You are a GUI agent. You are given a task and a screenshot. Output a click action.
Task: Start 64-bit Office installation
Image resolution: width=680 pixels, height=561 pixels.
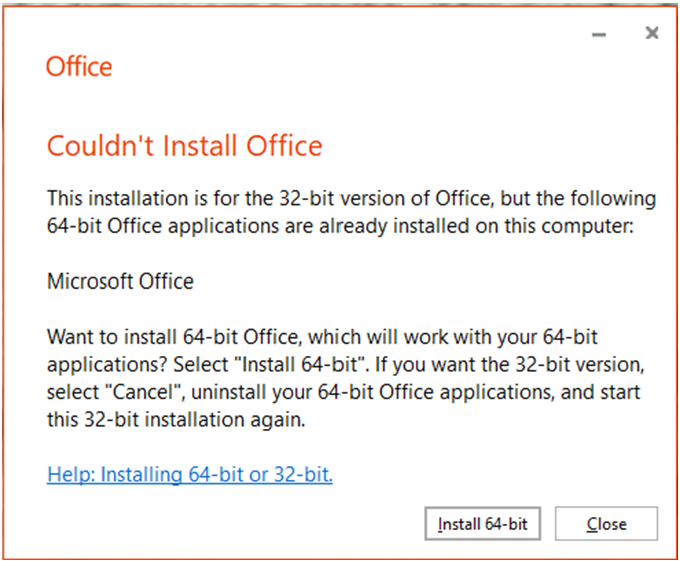pyautogui.click(x=483, y=524)
